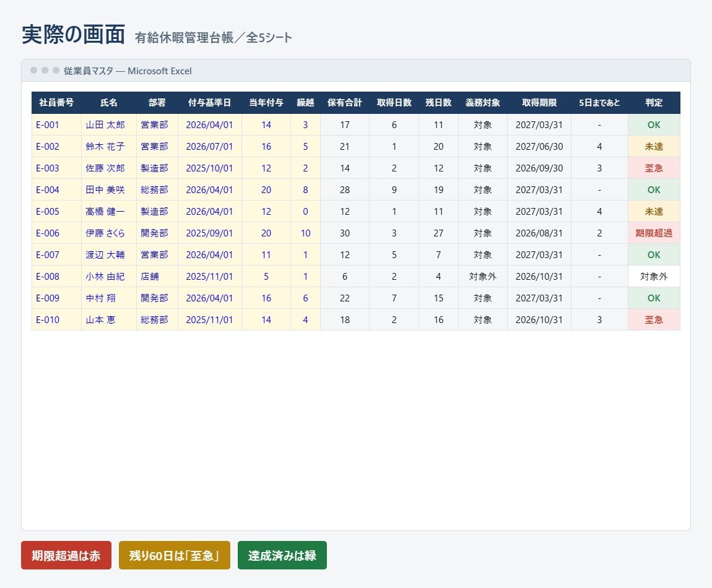712x588 pixels.
Task: Select the 対象外 judgment cell for E-008
Action: (654, 276)
